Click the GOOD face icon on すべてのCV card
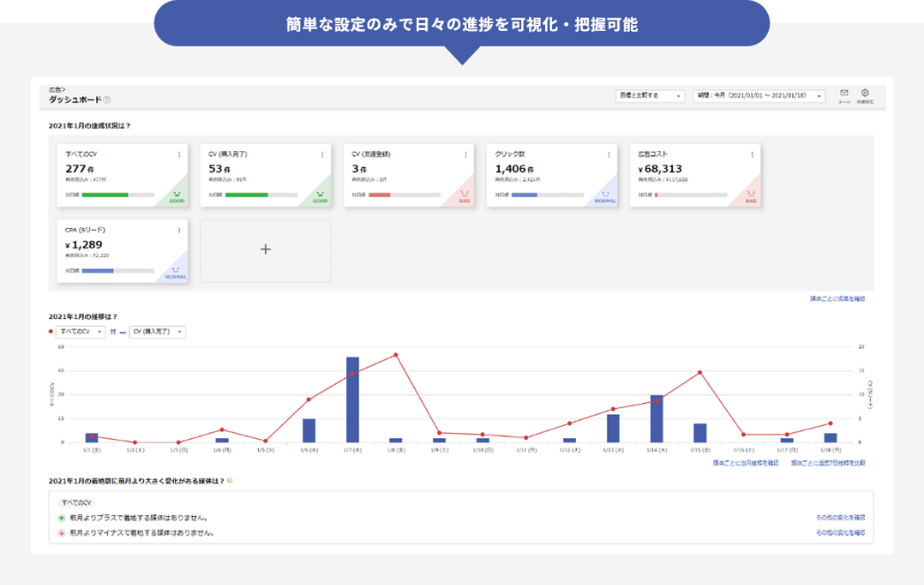This screenshot has height=585, width=924. coord(177,194)
